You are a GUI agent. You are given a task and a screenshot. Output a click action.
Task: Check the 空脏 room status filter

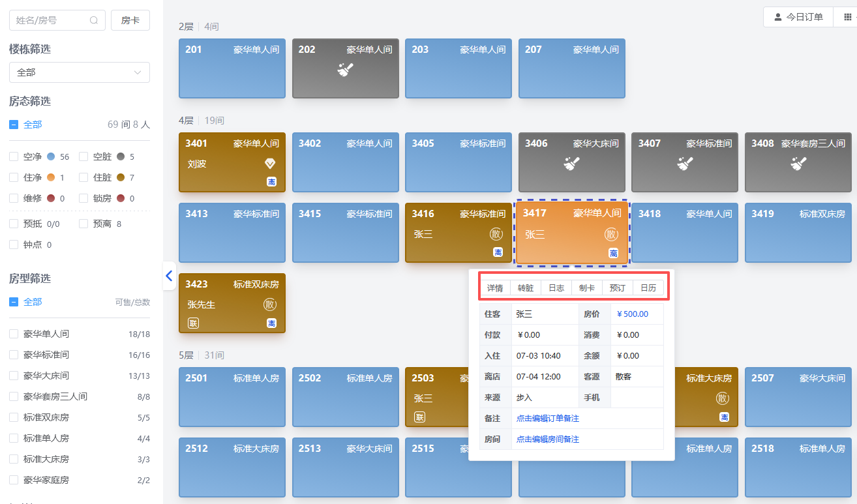[83, 156]
